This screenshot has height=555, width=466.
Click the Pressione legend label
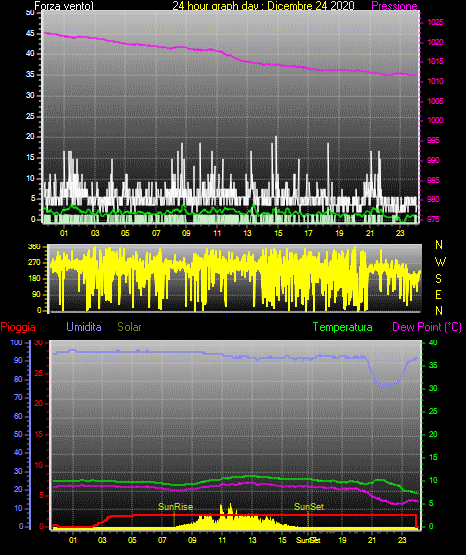click(394, 6)
